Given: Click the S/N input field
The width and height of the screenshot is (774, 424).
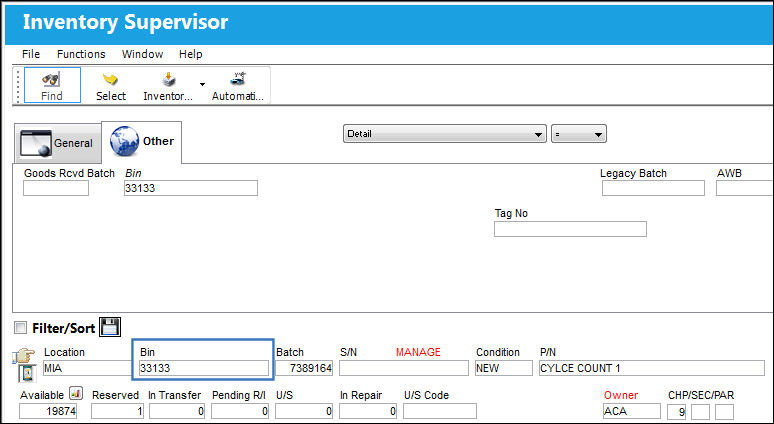Looking at the screenshot, I should [x=404, y=368].
